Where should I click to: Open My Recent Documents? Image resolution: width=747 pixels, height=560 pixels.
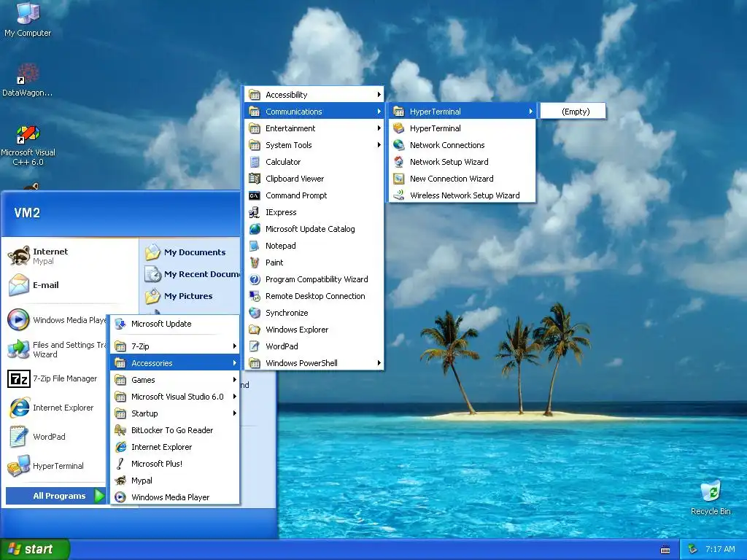click(x=193, y=274)
